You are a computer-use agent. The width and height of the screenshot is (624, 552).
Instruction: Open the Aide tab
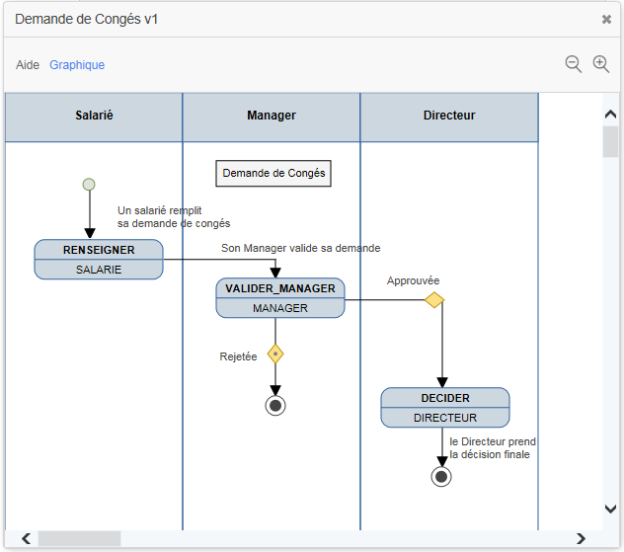coord(28,65)
